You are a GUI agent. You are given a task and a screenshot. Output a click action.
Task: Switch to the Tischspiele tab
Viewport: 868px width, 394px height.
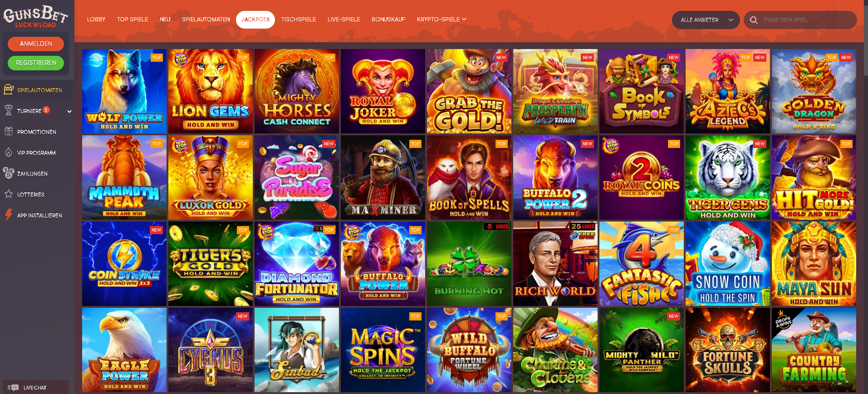pos(299,20)
